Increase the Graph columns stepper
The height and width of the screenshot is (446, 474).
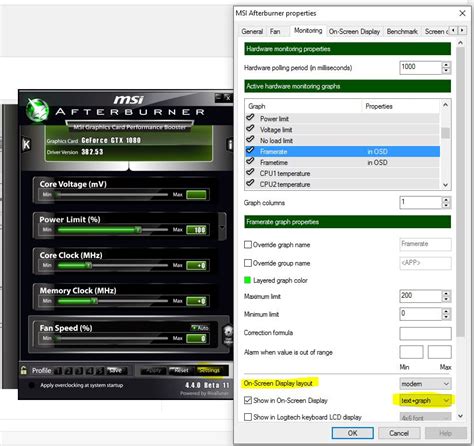click(x=446, y=199)
